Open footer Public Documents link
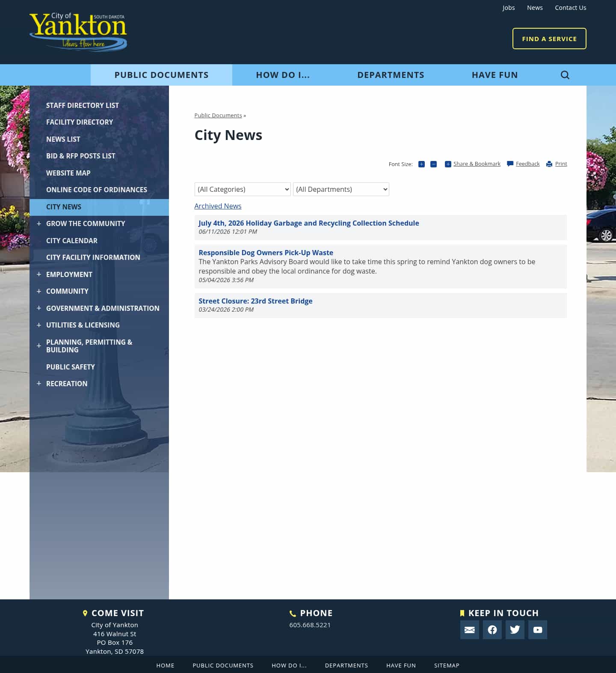The width and height of the screenshot is (616, 673). pyautogui.click(x=223, y=665)
